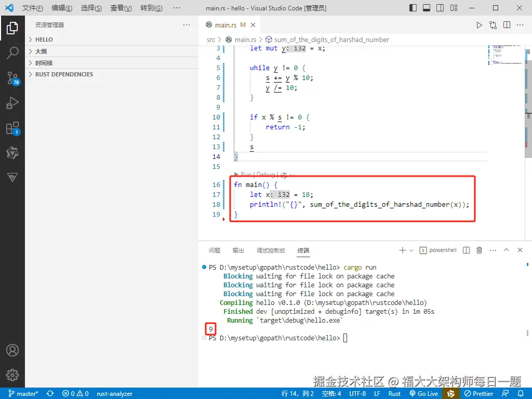Click the editor minimap overview
Viewport: 532px width, 399px height.
coord(506,54)
